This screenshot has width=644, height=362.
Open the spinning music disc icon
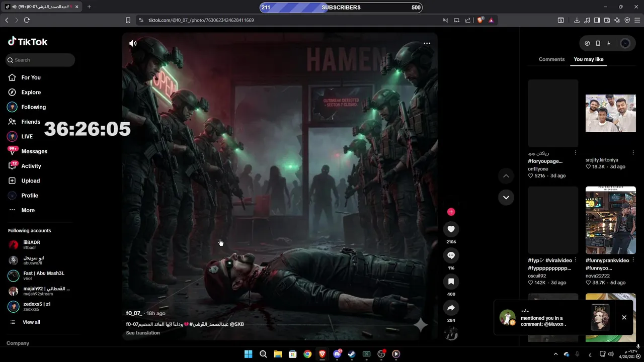tap(451, 333)
